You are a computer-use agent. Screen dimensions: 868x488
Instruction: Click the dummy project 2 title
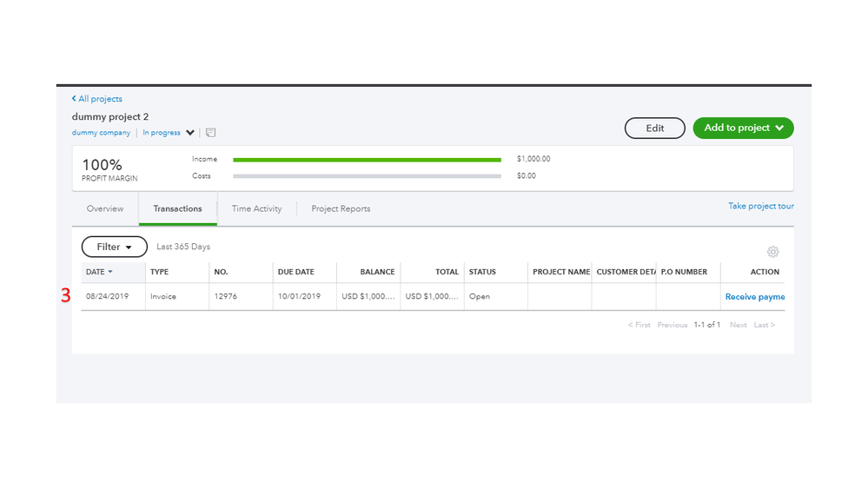pyautogui.click(x=110, y=116)
